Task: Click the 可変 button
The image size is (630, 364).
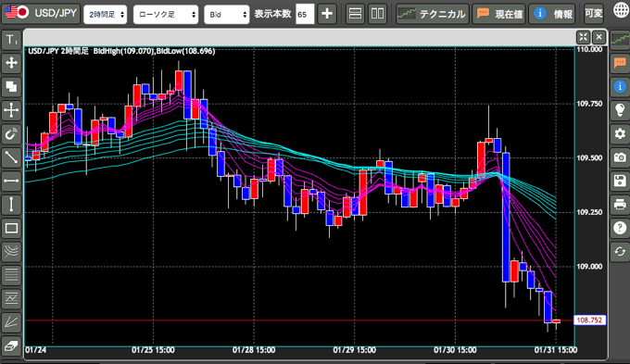Action: click(x=594, y=14)
